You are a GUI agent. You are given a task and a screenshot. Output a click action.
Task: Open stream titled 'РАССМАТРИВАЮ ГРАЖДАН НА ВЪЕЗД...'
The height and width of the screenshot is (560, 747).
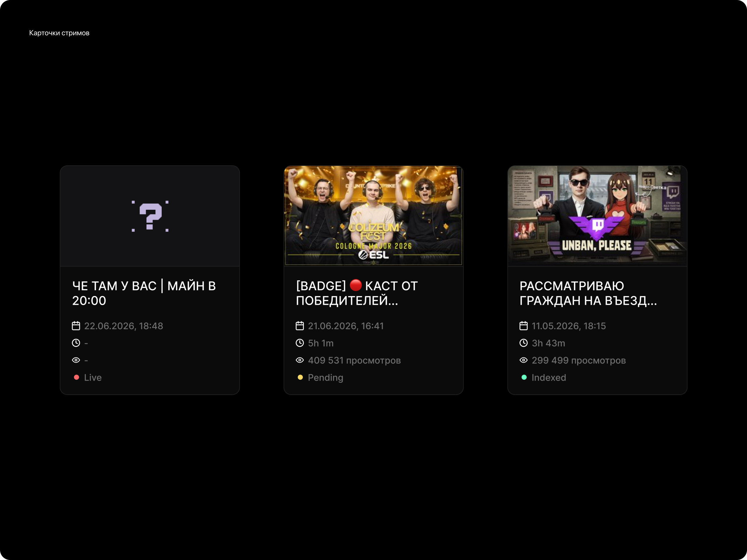[588, 293]
